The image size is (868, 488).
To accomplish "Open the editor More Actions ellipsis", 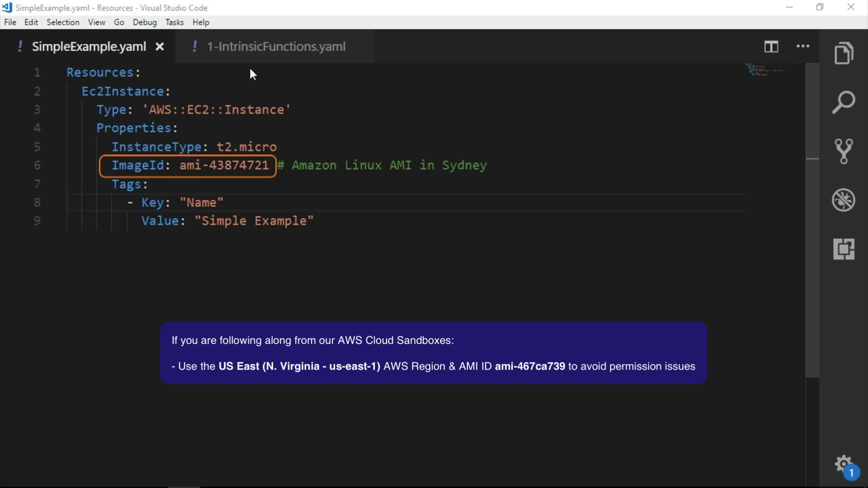I will (803, 46).
